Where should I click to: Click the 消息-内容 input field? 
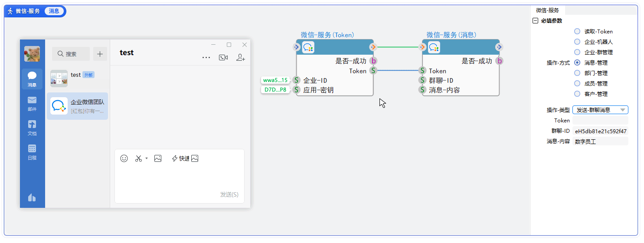[x=600, y=141]
